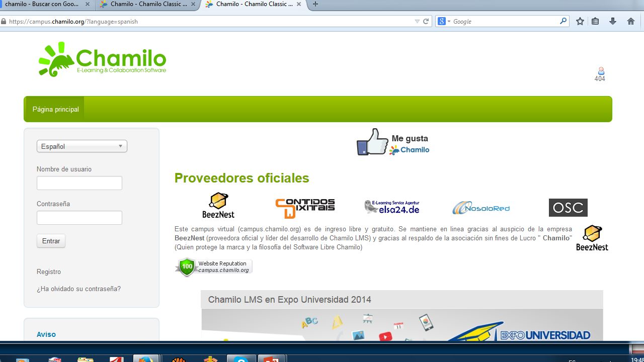Go to the browser home page icon
The image size is (644, 362).
coord(631,22)
